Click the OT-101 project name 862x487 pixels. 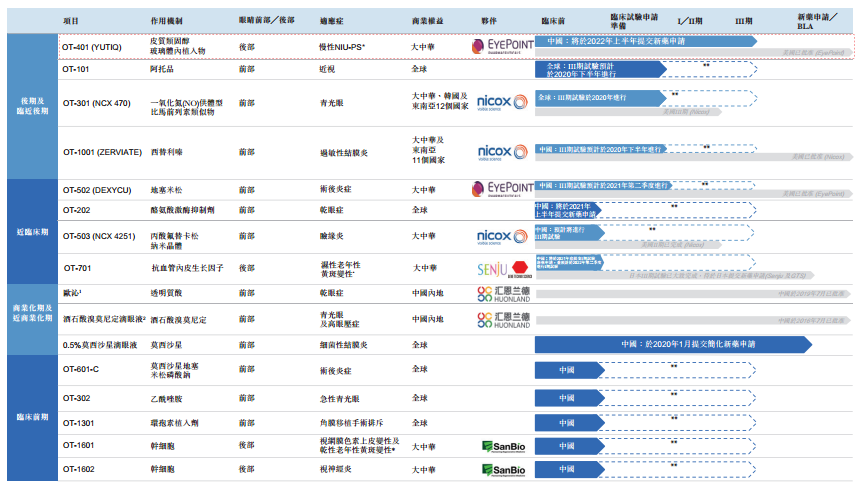click(76, 70)
